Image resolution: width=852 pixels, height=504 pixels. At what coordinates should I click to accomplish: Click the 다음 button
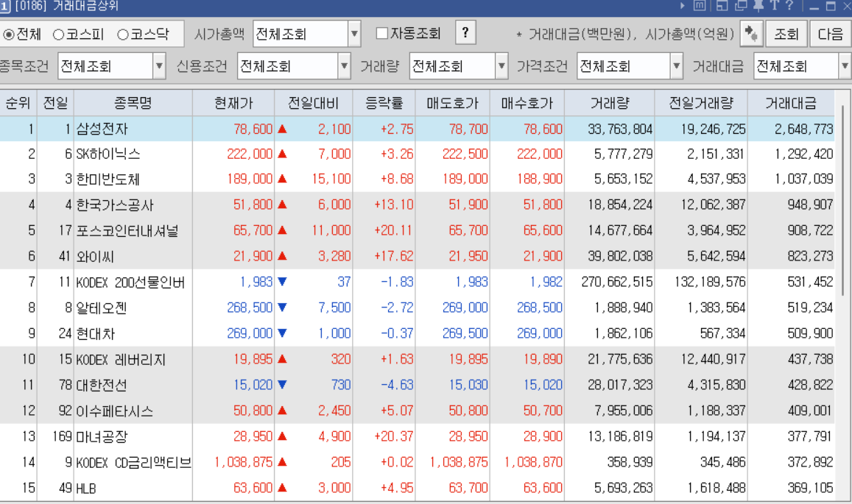tap(830, 35)
